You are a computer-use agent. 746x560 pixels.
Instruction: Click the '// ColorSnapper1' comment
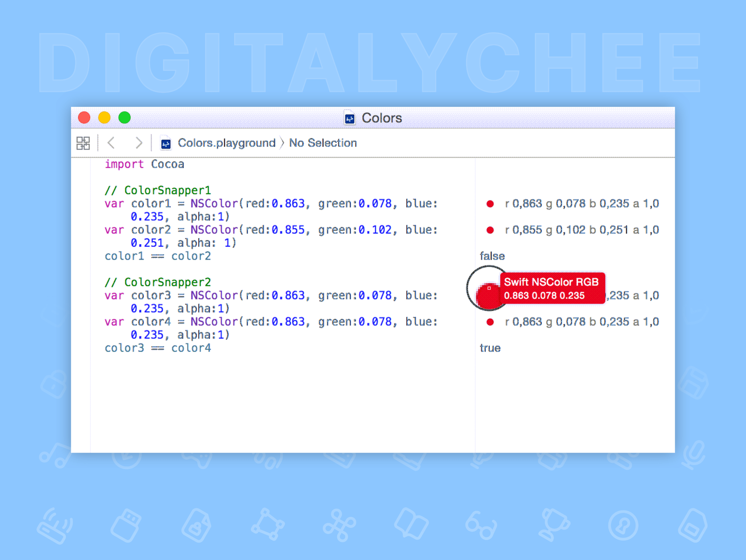click(x=158, y=190)
